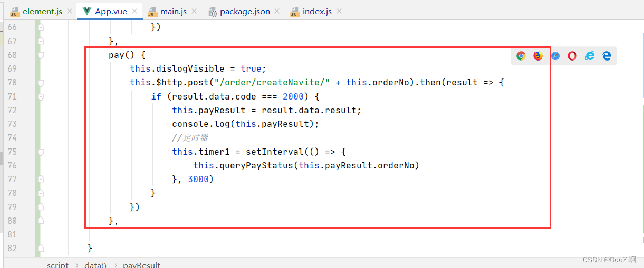Open preview in Chrome browser

[x=521, y=56]
